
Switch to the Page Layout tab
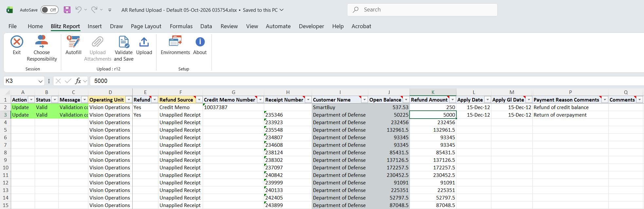[146, 26]
